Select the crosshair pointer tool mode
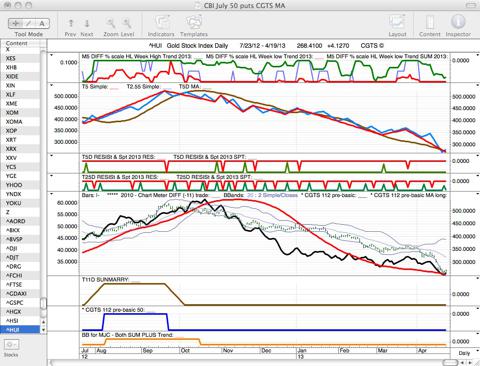Image resolution: width=480 pixels, height=366 pixels. (15, 23)
